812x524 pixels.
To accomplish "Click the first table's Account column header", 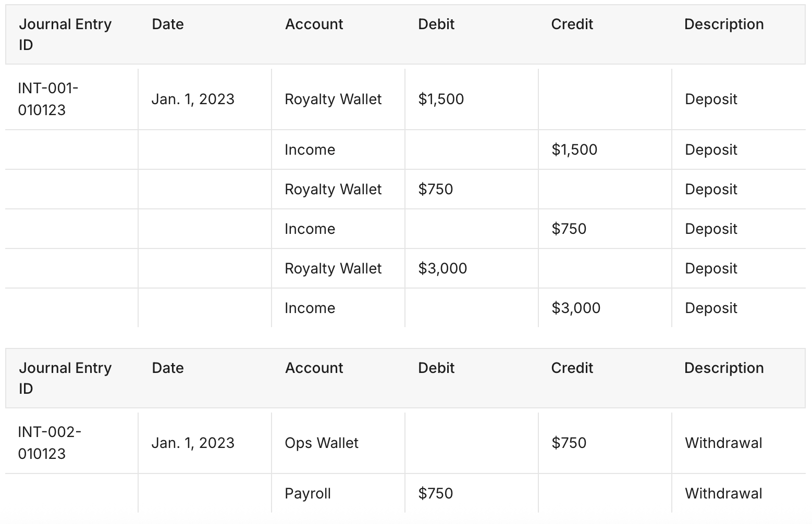I will click(x=314, y=24).
